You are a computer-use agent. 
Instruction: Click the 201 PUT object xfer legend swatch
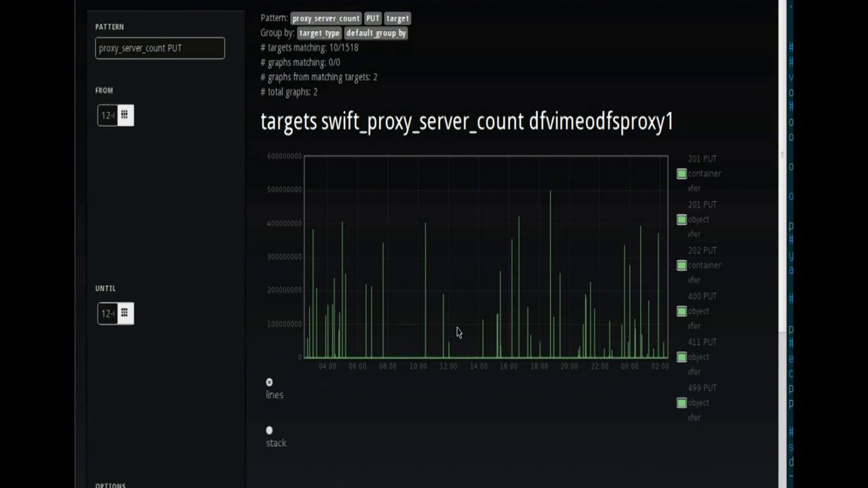tap(682, 219)
